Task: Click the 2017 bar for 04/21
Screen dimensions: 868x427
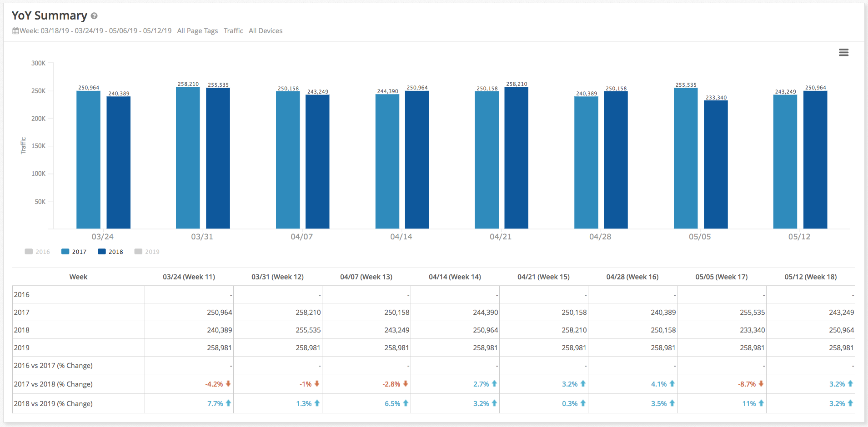Action: pos(487,160)
